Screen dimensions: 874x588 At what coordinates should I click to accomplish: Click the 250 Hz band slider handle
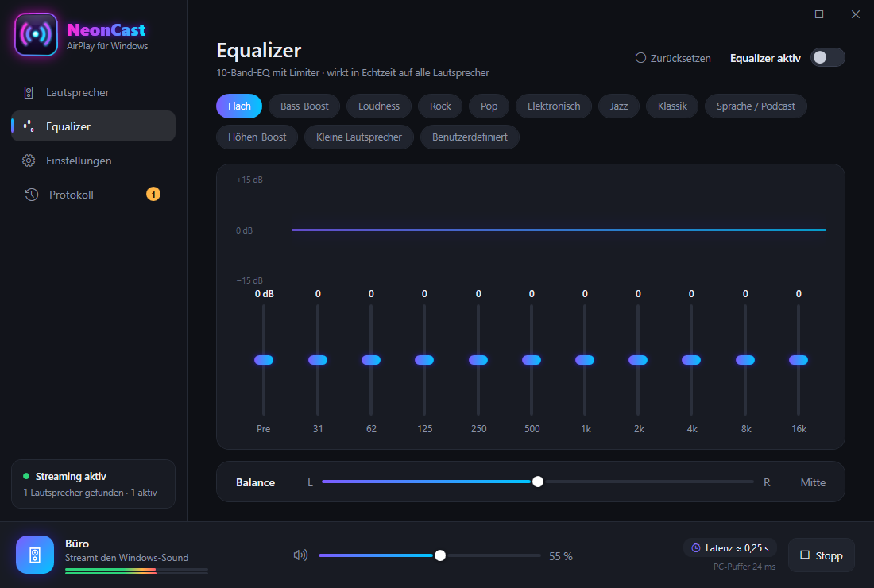478,360
